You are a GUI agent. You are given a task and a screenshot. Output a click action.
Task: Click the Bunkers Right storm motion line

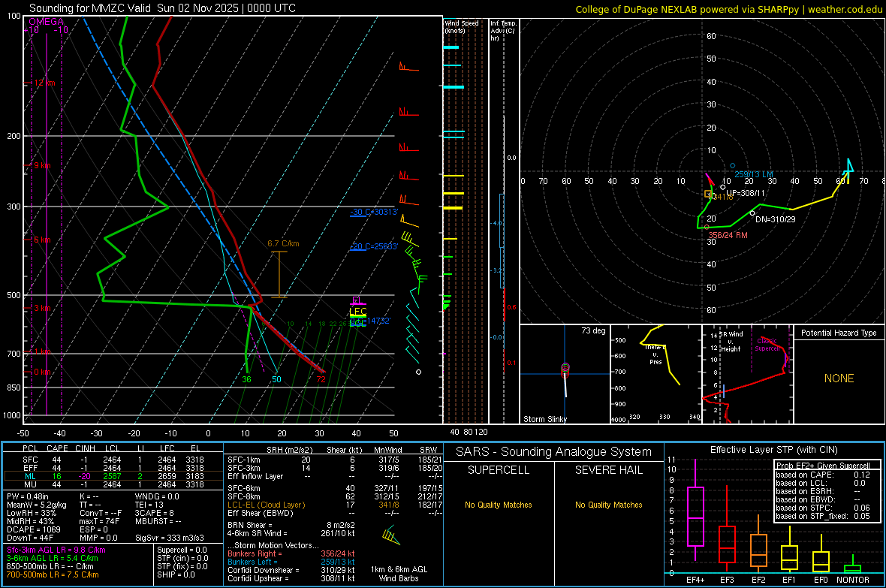point(291,553)
